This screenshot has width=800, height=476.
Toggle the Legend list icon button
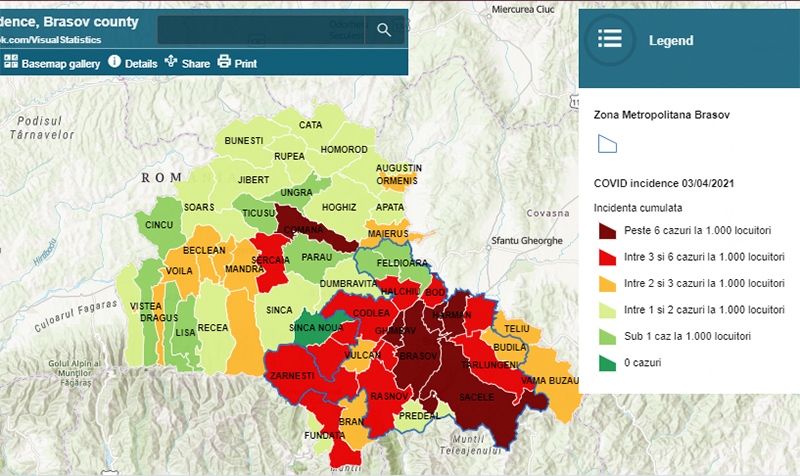point(610,40)
